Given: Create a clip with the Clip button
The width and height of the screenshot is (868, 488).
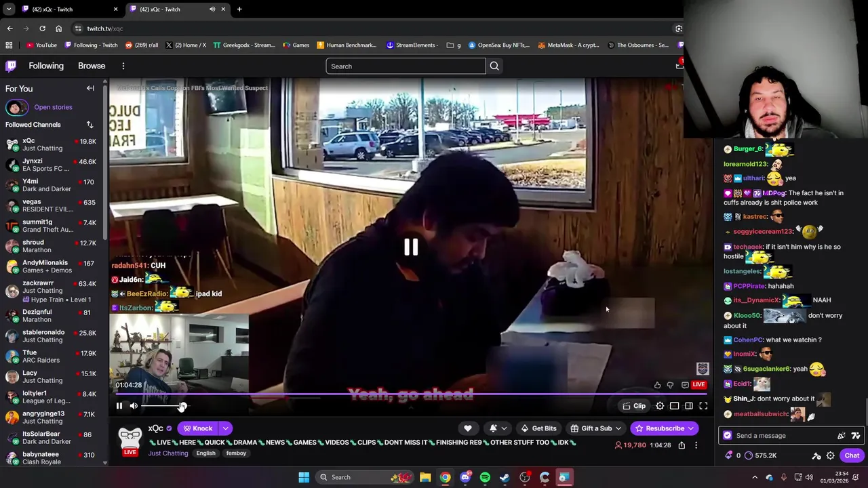Looking at the screenshot, I should (x=634, y=406).
